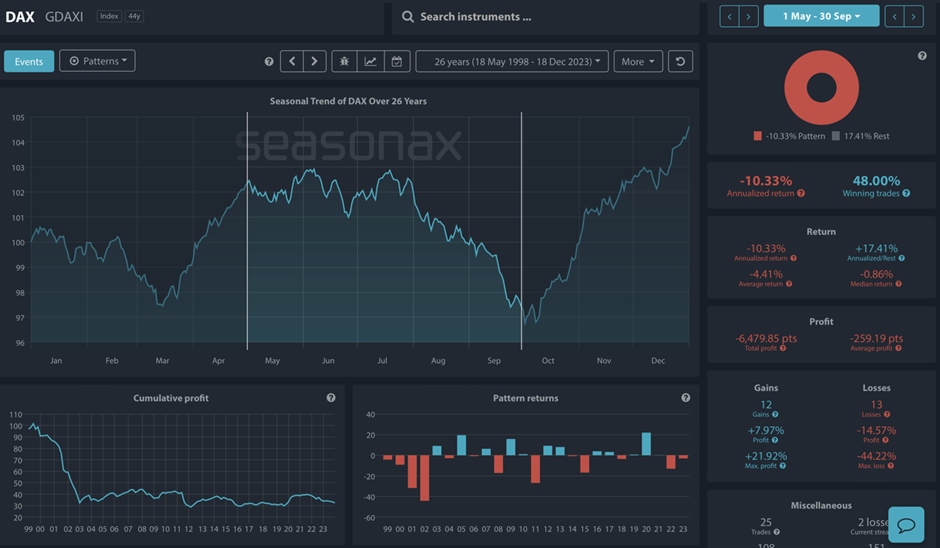The height and width of the screenshot is (548, 940).
Task: Click the 44y badge
Action: [x=134, y=16]
